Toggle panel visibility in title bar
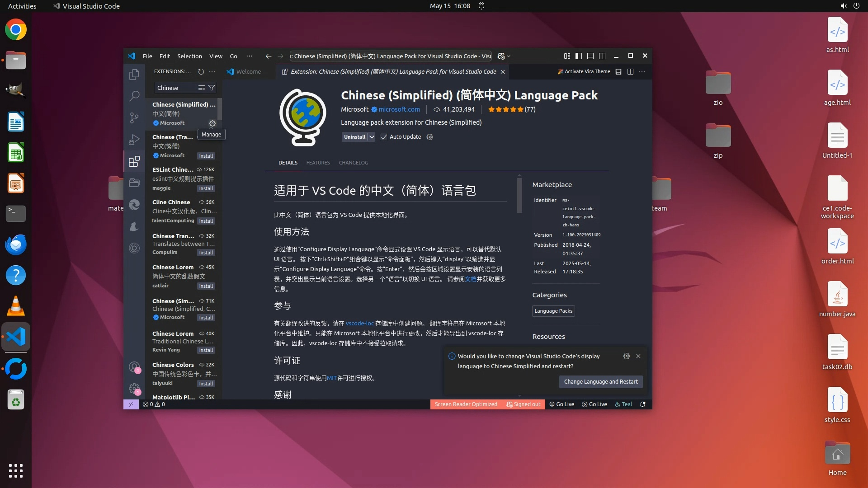This screenshot has width=868, height=488. click(x=590, y=56)
